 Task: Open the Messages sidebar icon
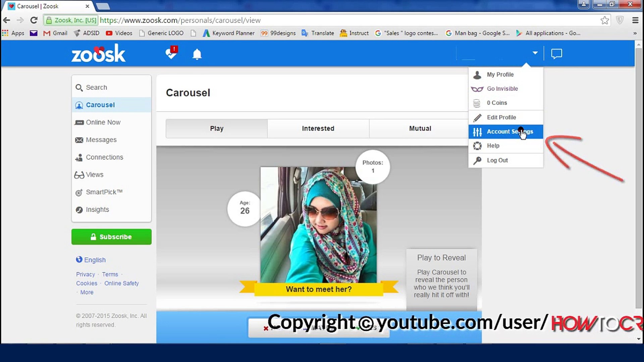point(79,140)
